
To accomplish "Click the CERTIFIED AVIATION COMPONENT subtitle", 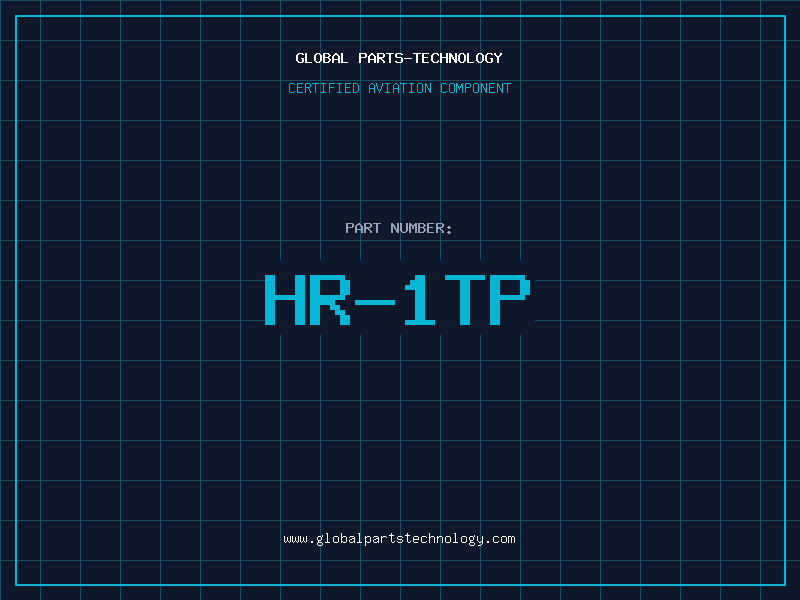I will [399, 88].
